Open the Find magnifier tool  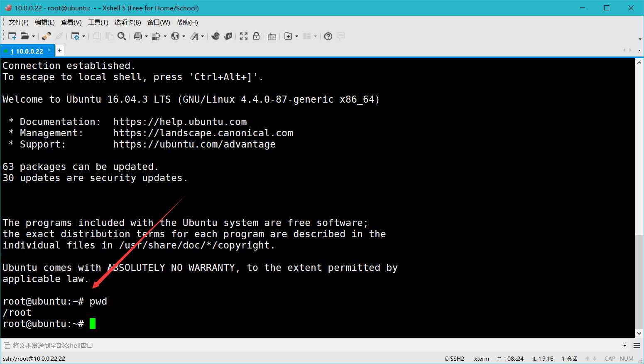pyautogui.click(x=122, y=37)
